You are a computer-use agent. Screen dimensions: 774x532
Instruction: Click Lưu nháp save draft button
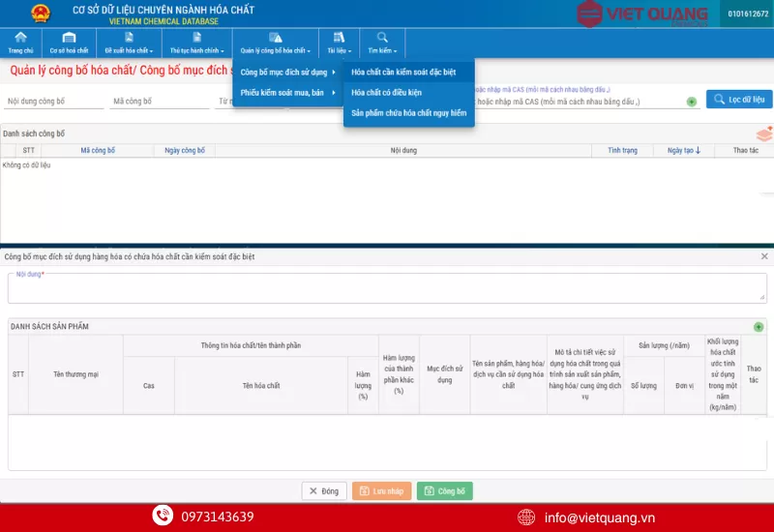tap(381, 491)
